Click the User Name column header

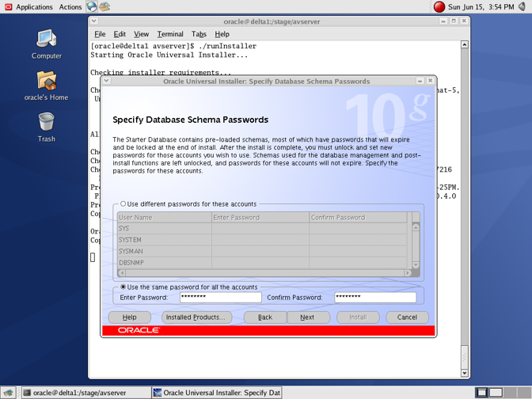pos(164,217)
